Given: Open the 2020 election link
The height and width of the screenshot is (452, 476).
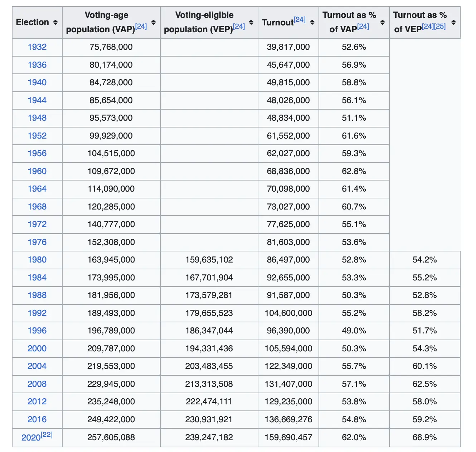Looking at the screenshot, I should tap(31, 438).
